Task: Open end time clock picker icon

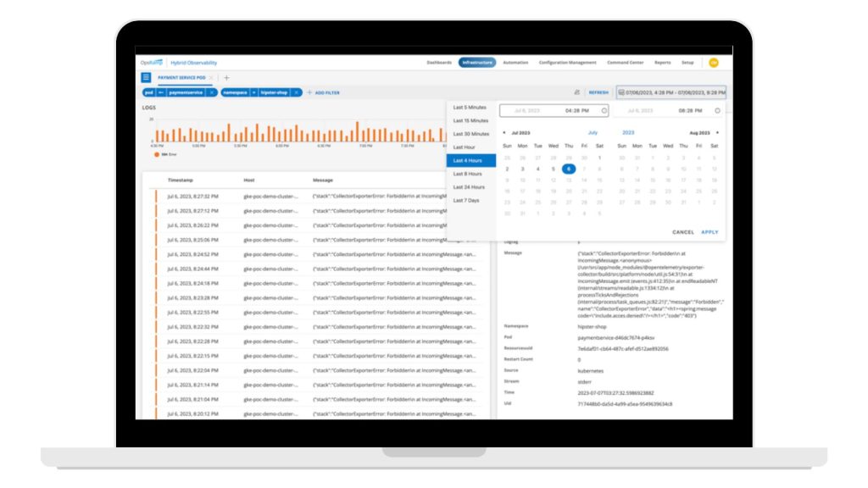Action: 717,110
